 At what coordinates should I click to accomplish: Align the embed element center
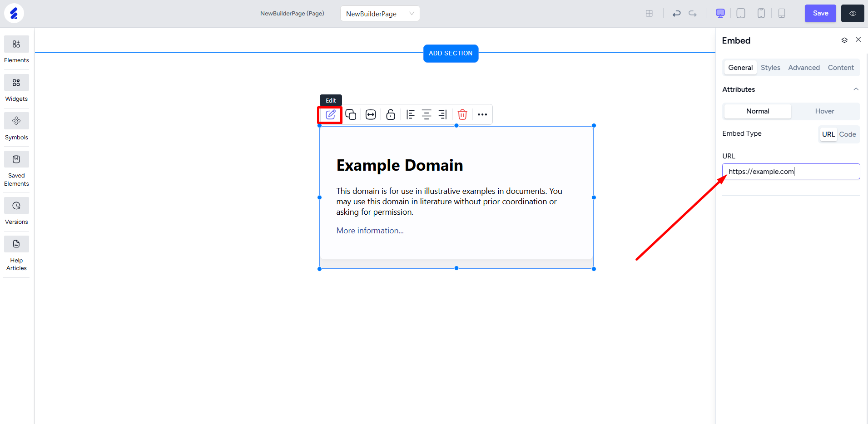427,115
